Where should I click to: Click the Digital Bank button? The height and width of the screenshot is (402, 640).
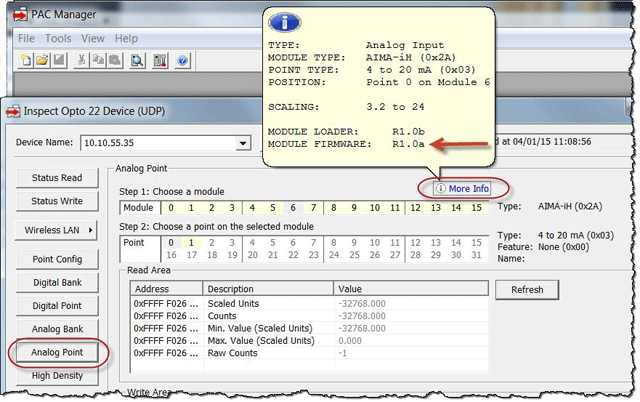[57, 282]
